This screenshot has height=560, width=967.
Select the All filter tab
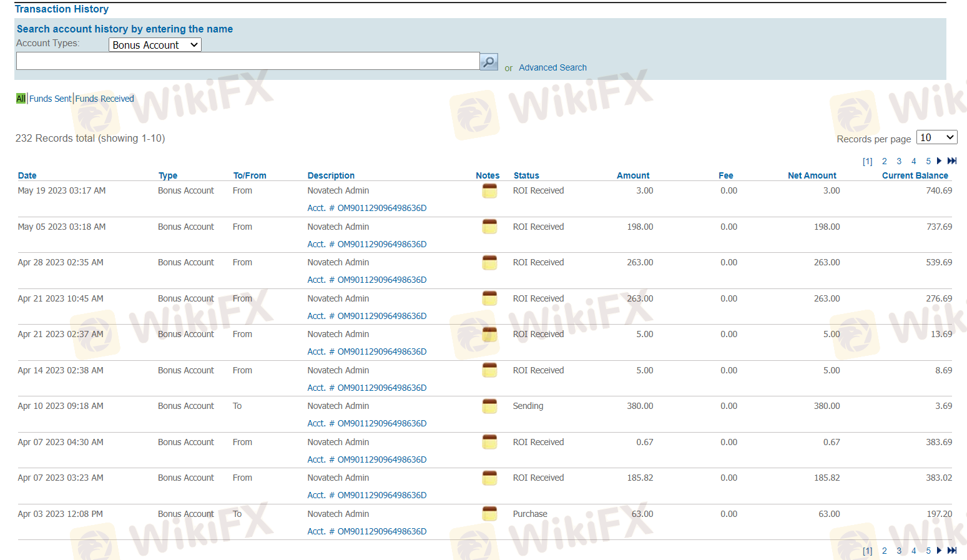tap(21, 99)
